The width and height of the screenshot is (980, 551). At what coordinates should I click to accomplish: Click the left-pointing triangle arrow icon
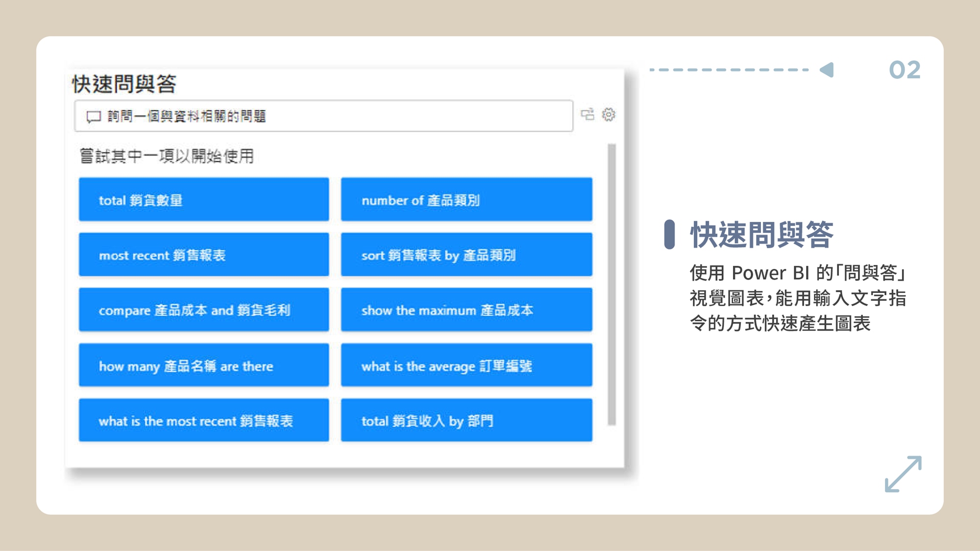pos(827,70)
